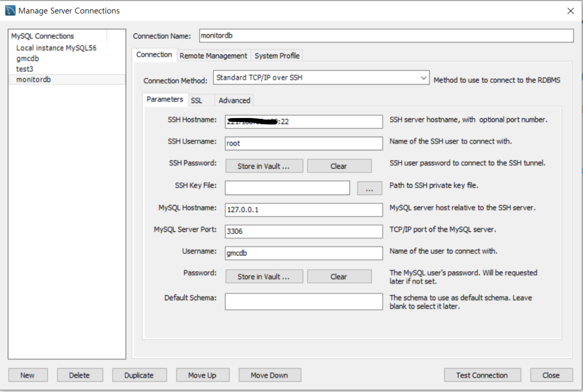Click the 'TCP/IP port of the MySQL server.' hint

(443, 230)
